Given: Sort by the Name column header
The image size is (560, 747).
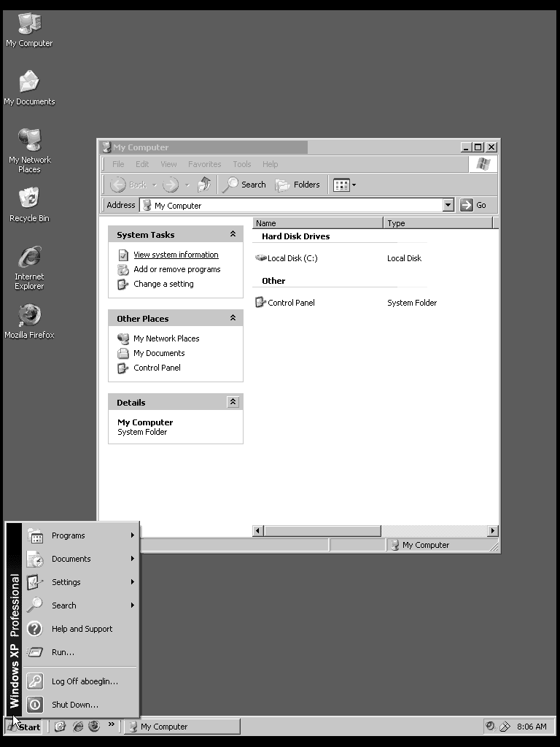Looking at the screenshot, I should (318, 223).
